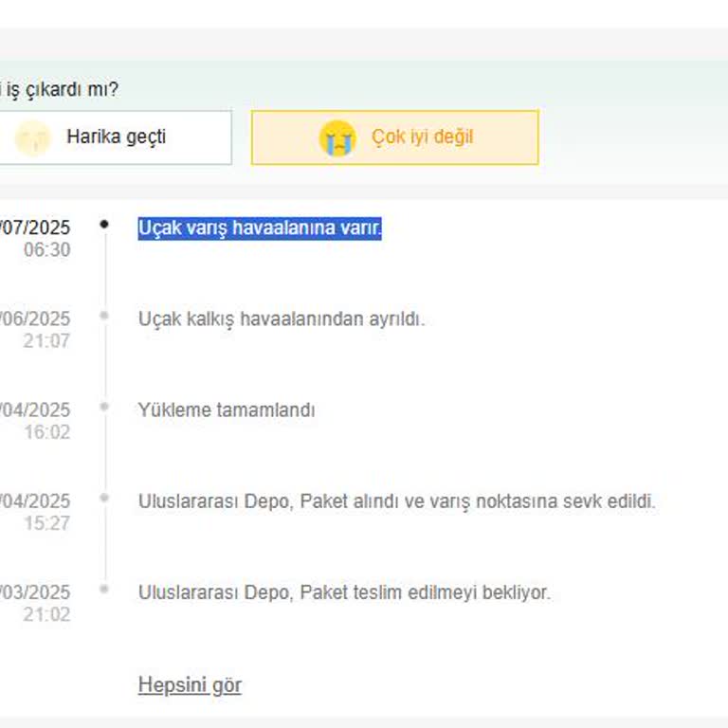
Task: Select the 'Çok iyi değil' feedback button
Action: tap(395, 137)
